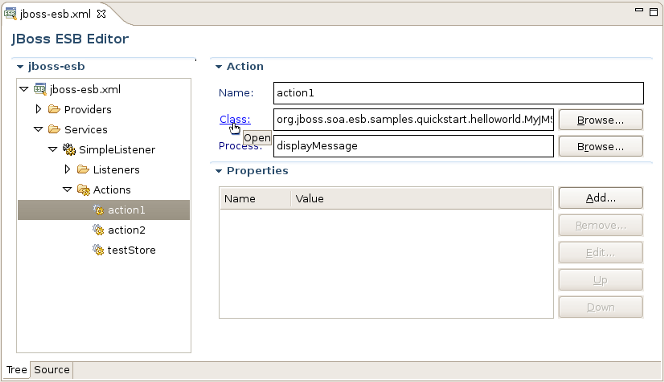Collapse the Services tree node
Viewport: 664px width, 382px height.
click(39, 129)
